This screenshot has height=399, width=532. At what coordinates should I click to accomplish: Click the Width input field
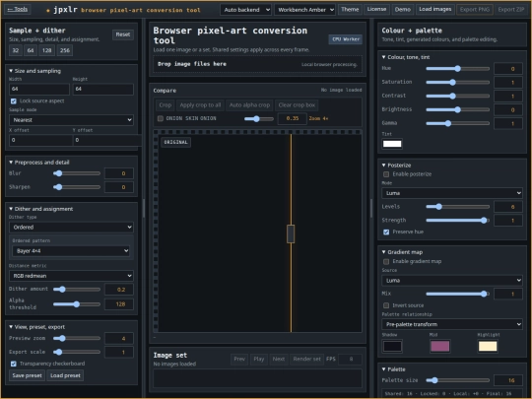click(x=39, y=90)
